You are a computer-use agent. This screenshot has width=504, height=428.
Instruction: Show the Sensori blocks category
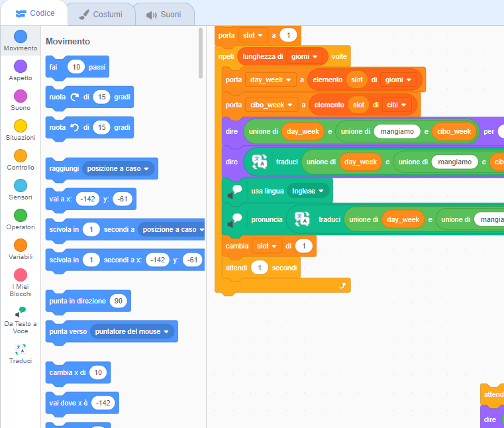(x=21, y=186)
